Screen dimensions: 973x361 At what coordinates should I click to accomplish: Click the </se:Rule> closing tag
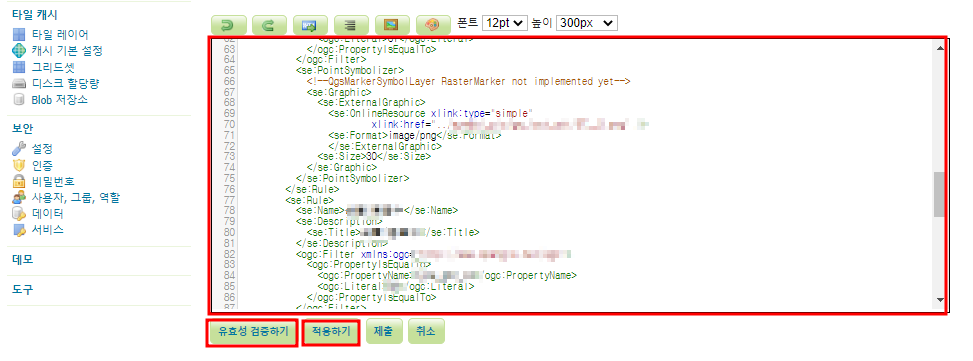pos(312,189)
